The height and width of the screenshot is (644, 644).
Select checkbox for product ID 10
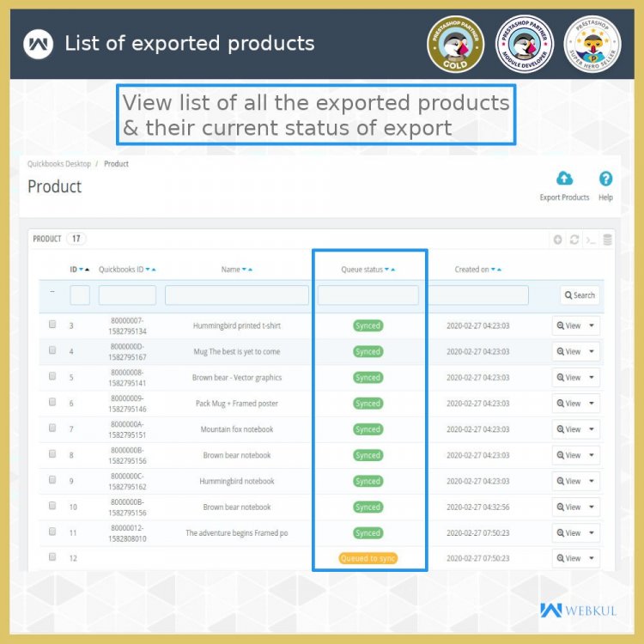(52, 506)
